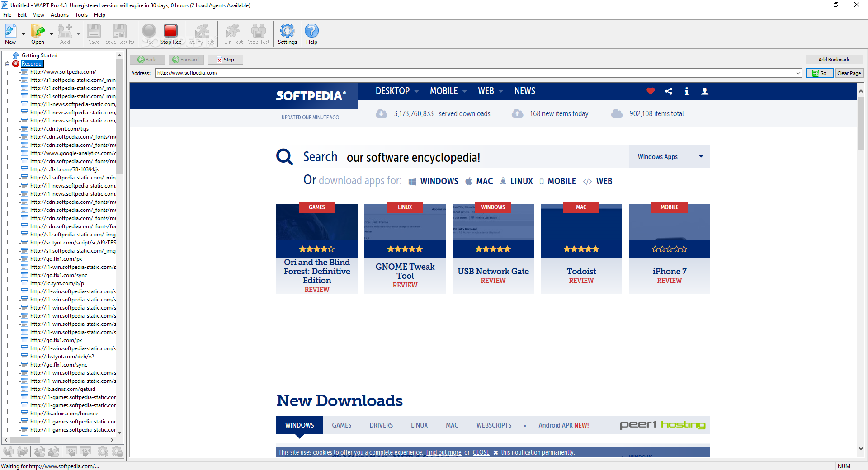Open the Actions menu
This screenshot has height=470, width=868.
[60, 15]
